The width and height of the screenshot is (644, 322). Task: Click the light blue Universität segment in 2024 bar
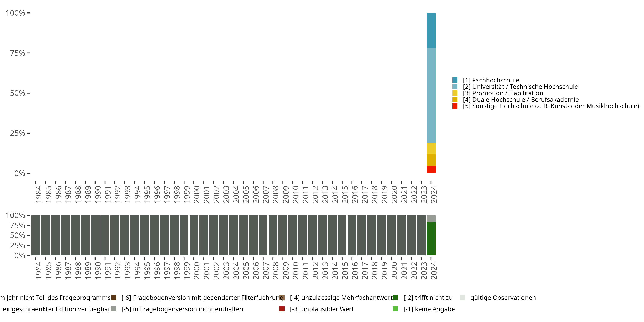(431, 96)
